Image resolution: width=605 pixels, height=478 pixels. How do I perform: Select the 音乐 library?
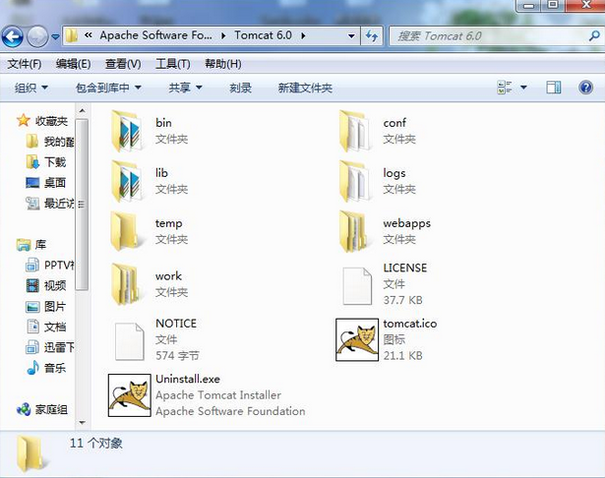(55, 368)
